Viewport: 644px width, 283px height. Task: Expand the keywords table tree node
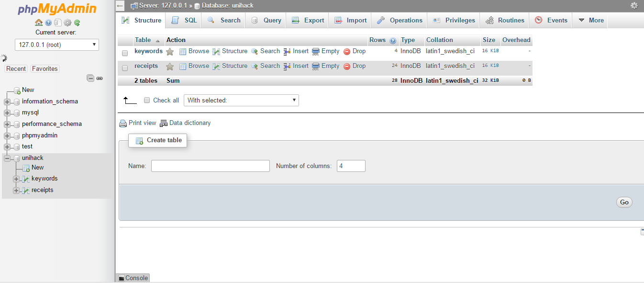(x=16, y=179)
